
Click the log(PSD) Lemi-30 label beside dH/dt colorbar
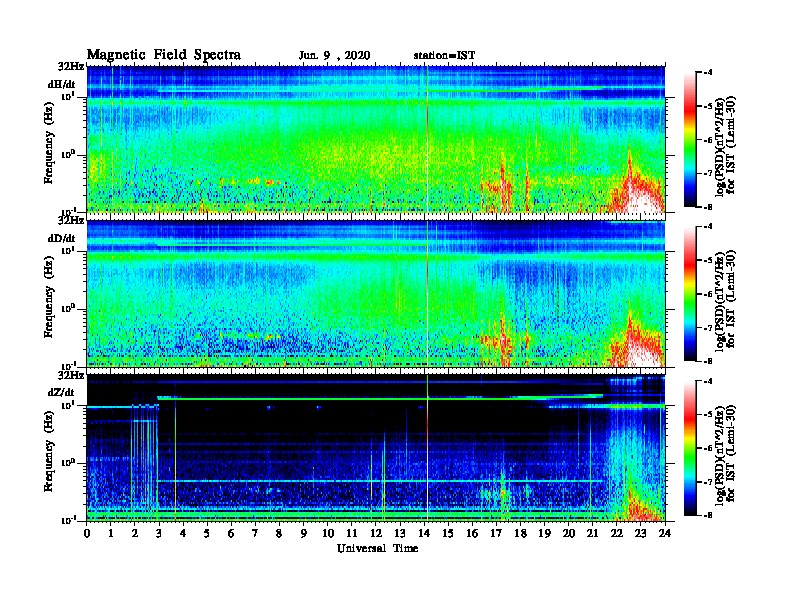[725, 145]
